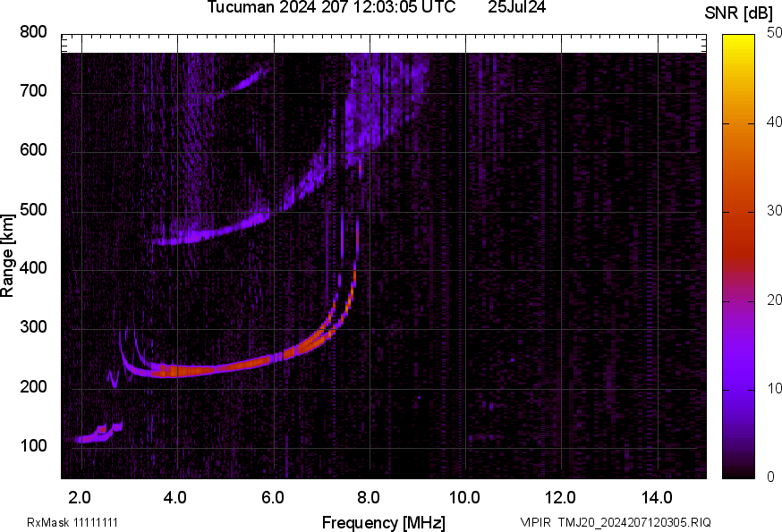
Task: Click the range tick label '700'
Action: 33,90
